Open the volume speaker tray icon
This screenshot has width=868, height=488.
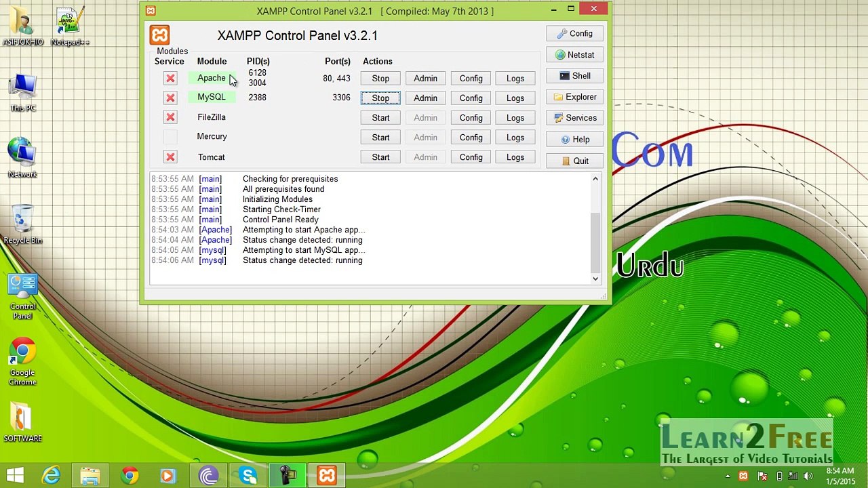pos(807,476)
